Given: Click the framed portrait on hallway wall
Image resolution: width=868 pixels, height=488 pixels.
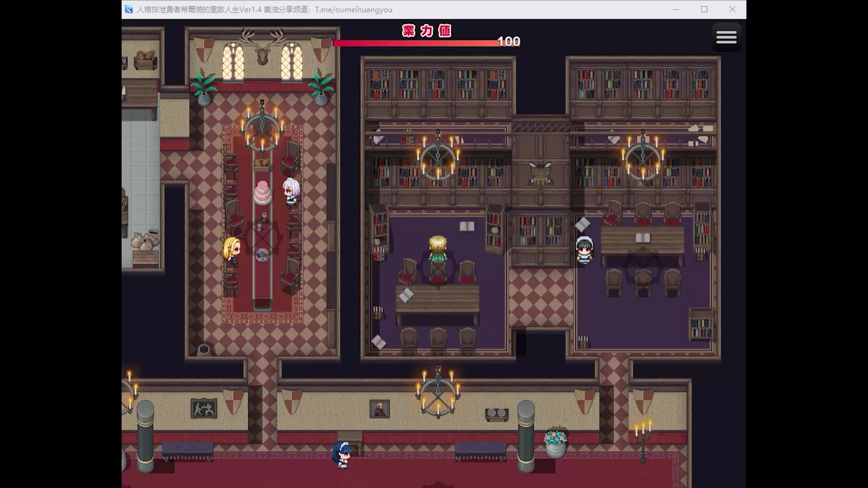Looking at the screenshot, I should 379,409.
